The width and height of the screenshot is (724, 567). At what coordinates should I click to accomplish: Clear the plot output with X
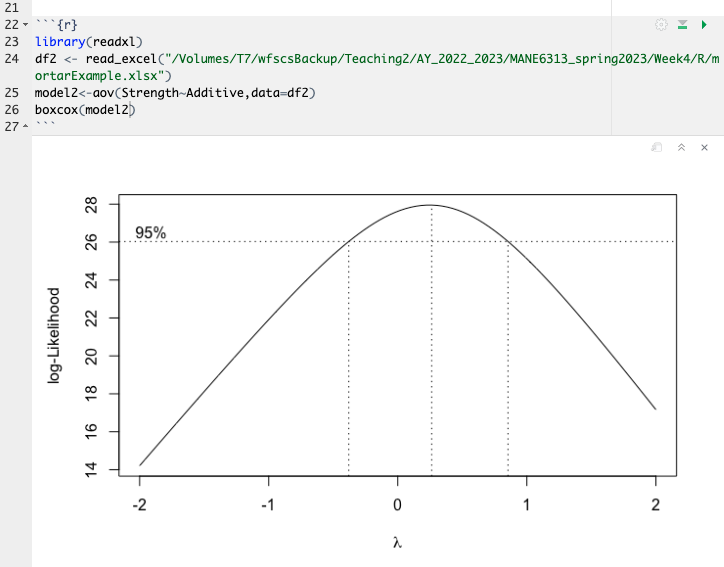pyautogui.click(x=704, y=147)
